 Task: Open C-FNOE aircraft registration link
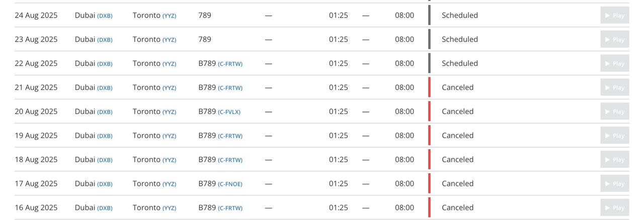click(230, 184)
